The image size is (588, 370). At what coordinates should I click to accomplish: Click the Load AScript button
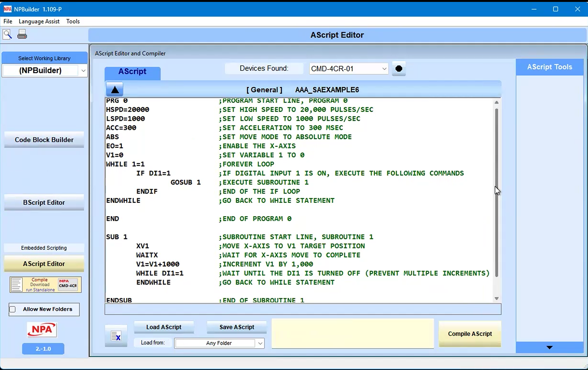click(164, 327)
